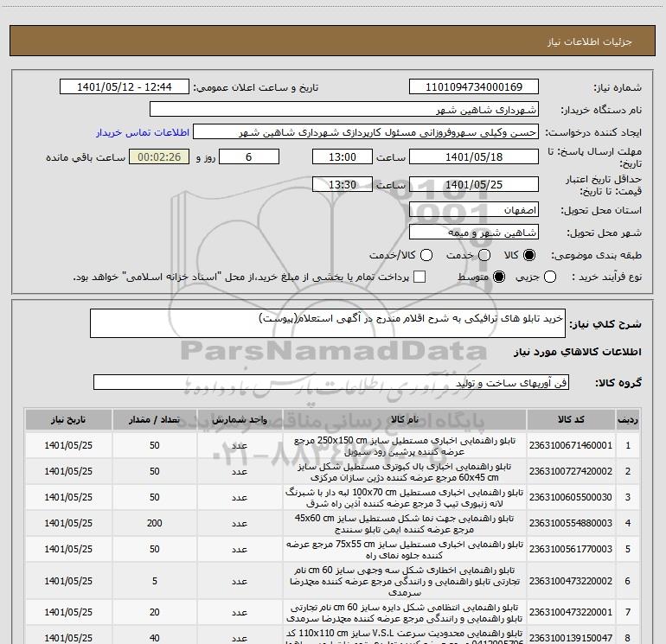
Task: Click the delivery province field اصفهان
Action: point(474,210)
